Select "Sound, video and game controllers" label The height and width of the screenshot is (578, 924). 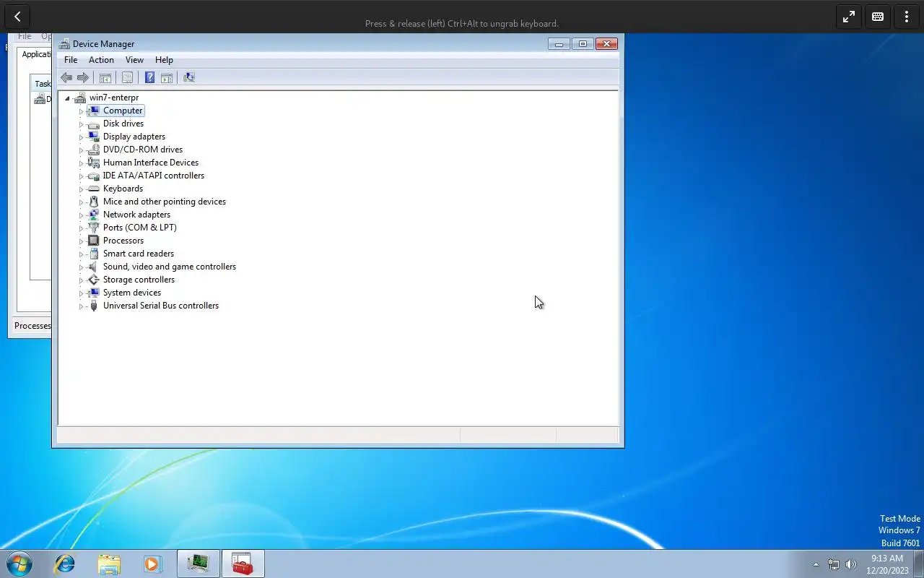[x=170, y=267]
